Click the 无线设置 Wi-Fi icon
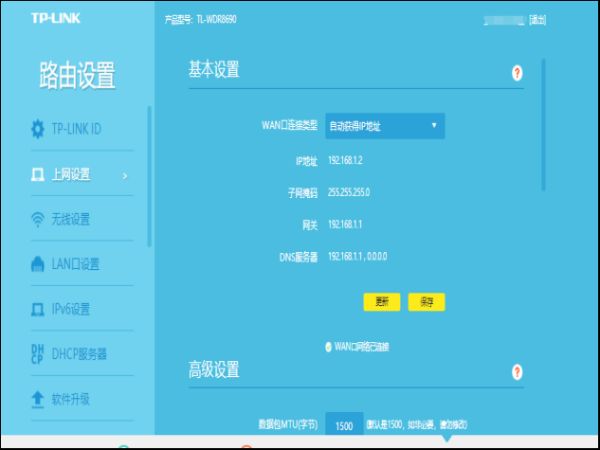The width and height of the screenshot is (600, 450). (x=38, y=220)
